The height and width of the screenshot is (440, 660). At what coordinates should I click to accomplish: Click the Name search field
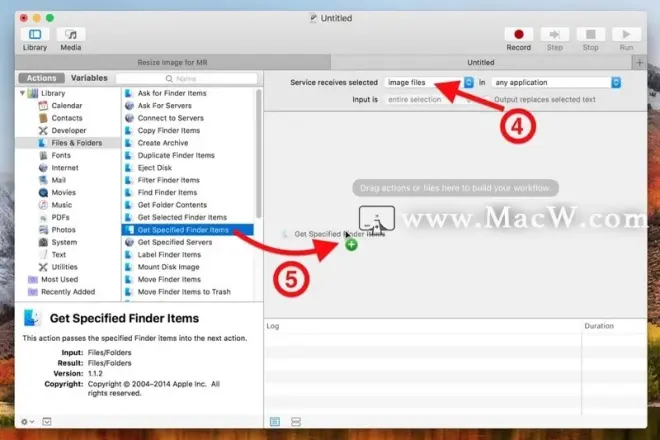click(x=186, y=79)
